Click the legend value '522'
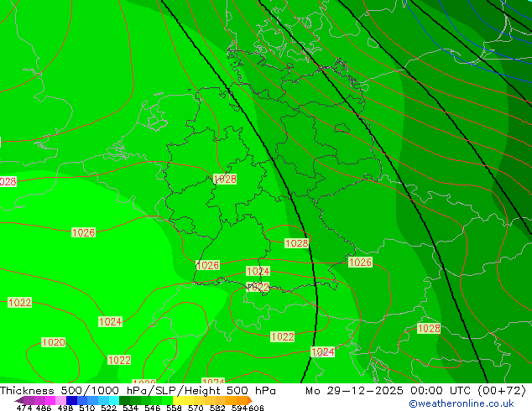The width and height of the screenshot is (532, 411). click(x=108, y=408)
